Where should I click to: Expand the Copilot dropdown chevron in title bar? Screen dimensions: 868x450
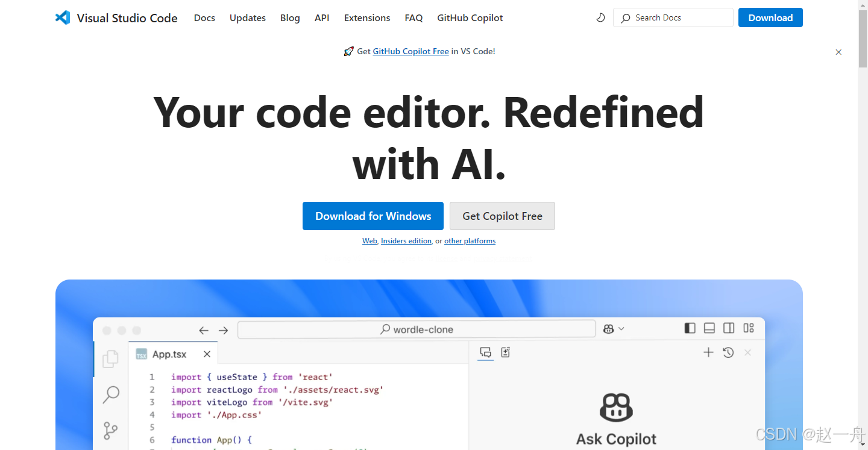click(x=621, y=329)
